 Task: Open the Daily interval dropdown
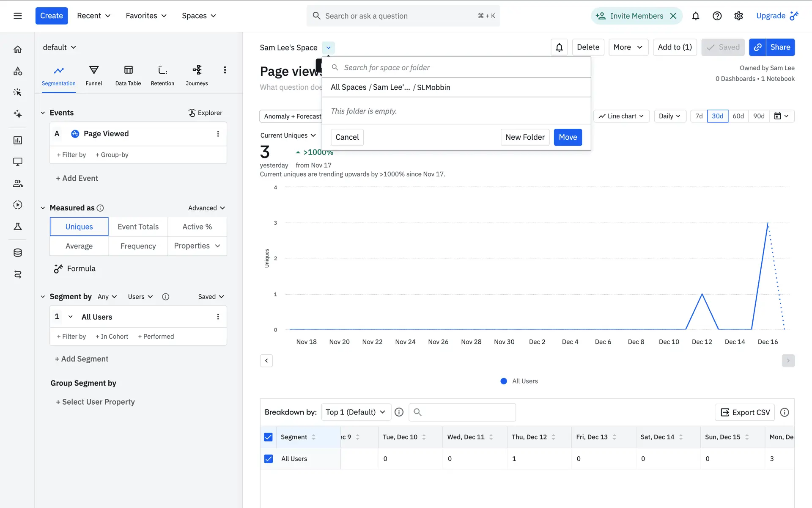669,116
